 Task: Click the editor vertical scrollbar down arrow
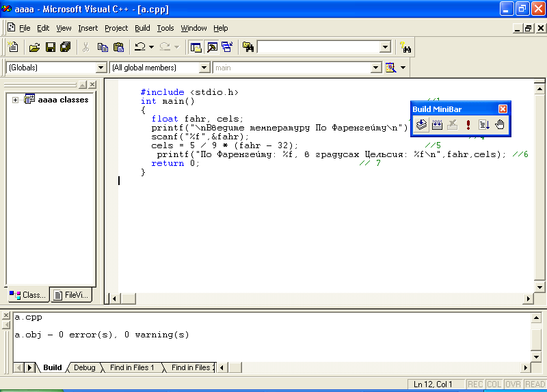539,288
